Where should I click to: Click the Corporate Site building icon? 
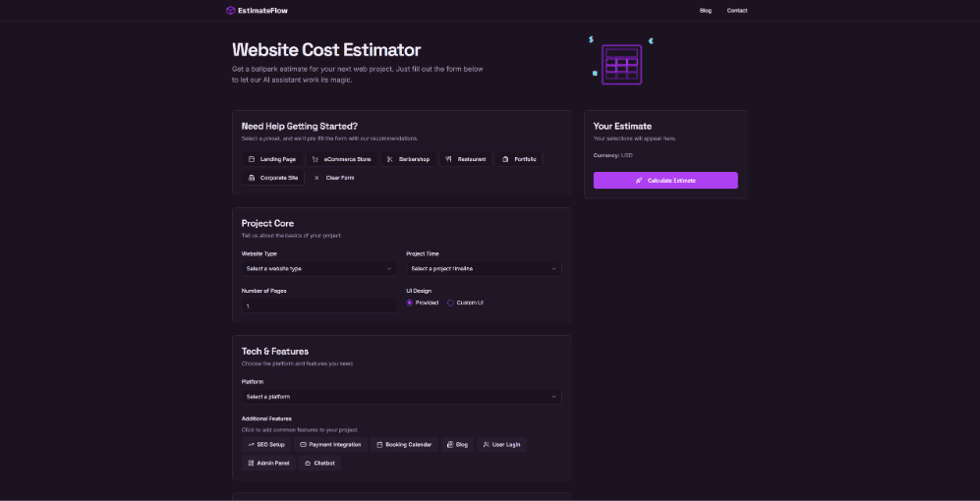(x=252, y=178)
